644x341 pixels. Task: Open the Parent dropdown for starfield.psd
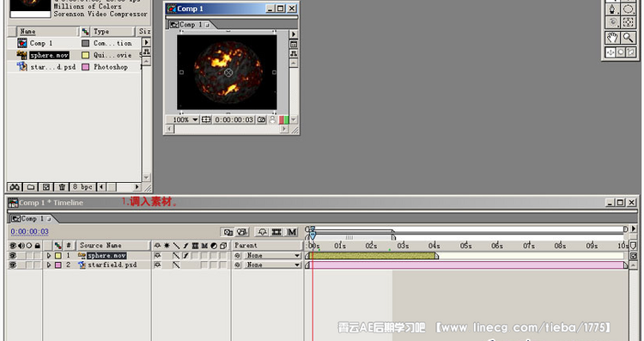(273, 265)
